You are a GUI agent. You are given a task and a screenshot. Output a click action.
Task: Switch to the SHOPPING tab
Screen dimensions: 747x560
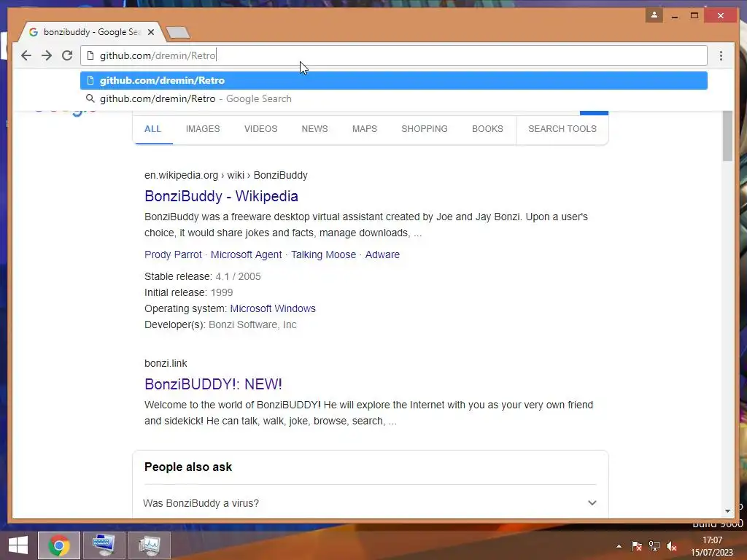(425, 129)
